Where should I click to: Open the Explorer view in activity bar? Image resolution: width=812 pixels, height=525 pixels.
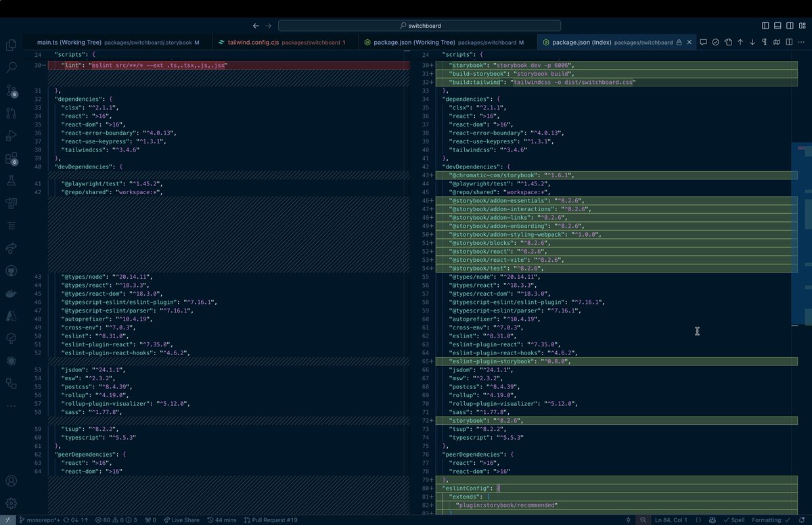coord(11,45)
